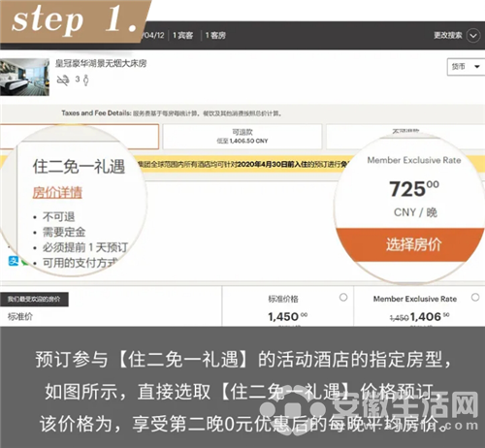The image size is (485, 448).
Task: Click the no-smoking icon under room name
Action: (63, 80)
